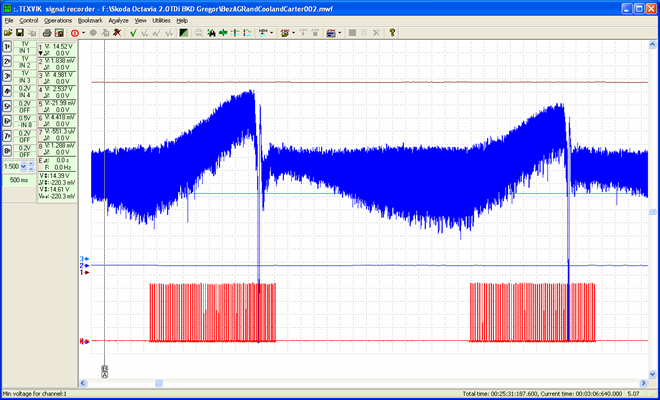Start recording with the red circle icon

(75, 33)
